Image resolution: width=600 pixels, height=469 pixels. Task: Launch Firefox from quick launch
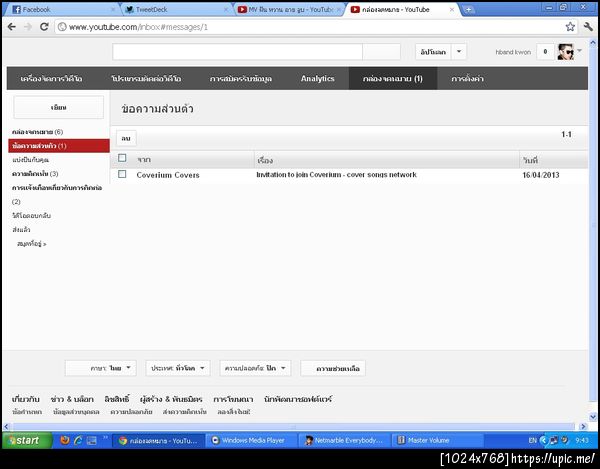coord(65,440)
